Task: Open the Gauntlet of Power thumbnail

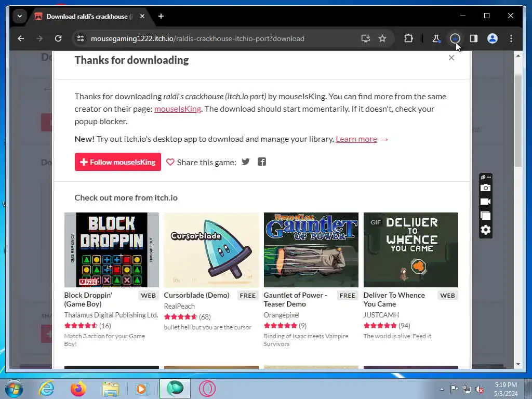Action: tap(311, 250)
